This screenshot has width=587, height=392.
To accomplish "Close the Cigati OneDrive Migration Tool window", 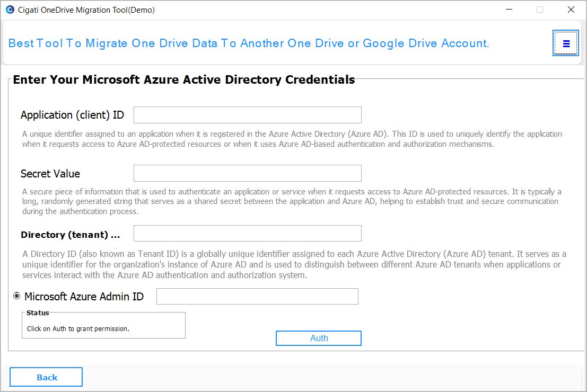I will tap(571, 10).
